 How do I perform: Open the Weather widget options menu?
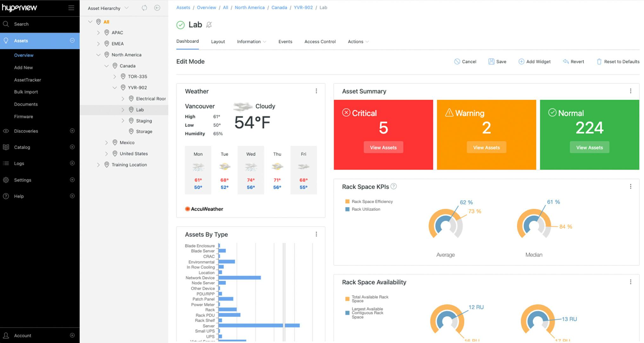tap(316, 91)
